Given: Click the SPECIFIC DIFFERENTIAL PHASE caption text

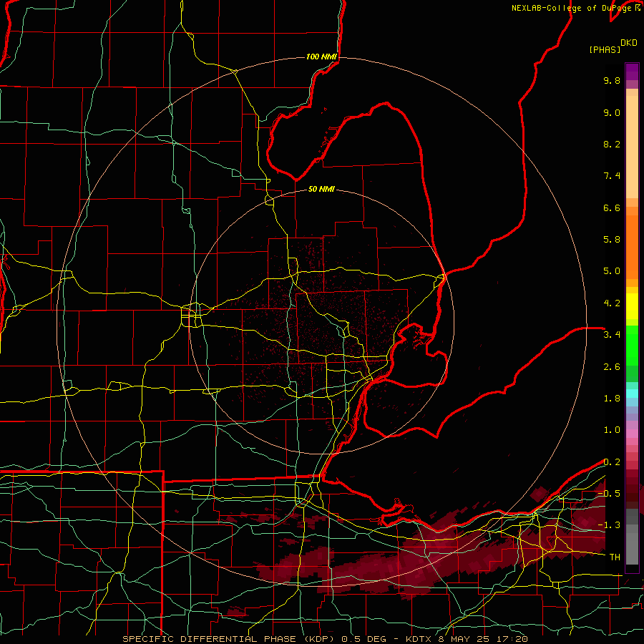Looking at the screenshot, I should tap(209, 639).
